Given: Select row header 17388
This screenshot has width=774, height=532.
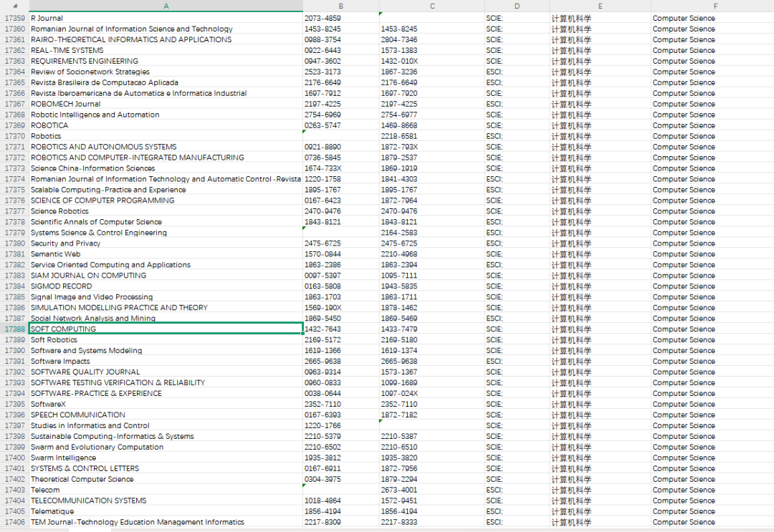Looking at the screenshot, I should click(14, 329).
